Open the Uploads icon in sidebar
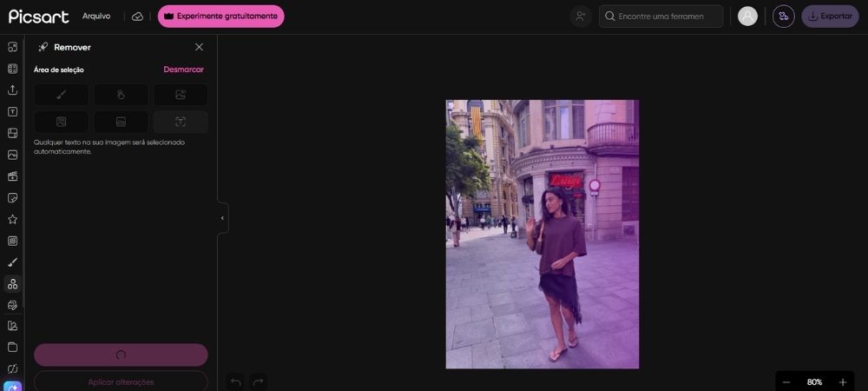Viewport: 868px width, 391px height. pos(12,89)
